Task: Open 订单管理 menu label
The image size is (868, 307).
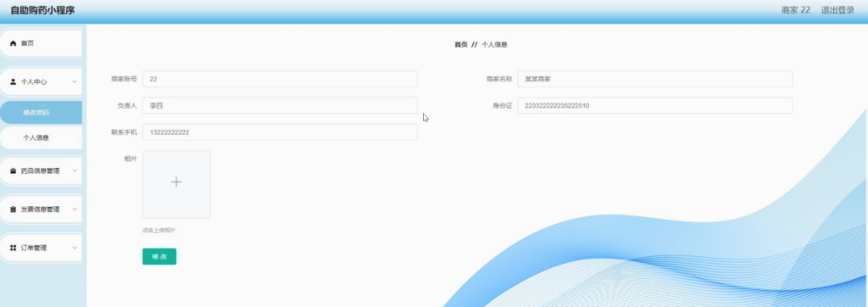Action: [34, 248]
